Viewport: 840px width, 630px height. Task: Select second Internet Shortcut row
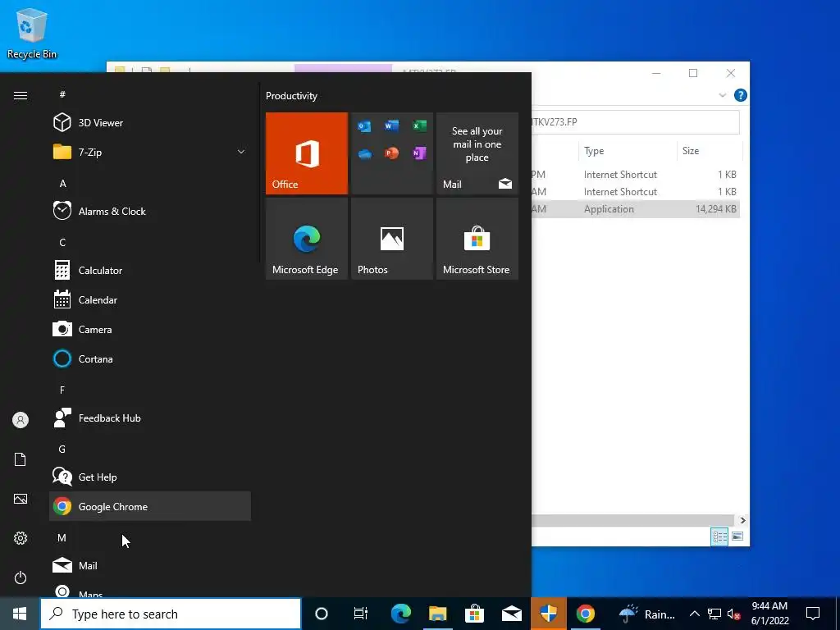[x=636, y=192]
